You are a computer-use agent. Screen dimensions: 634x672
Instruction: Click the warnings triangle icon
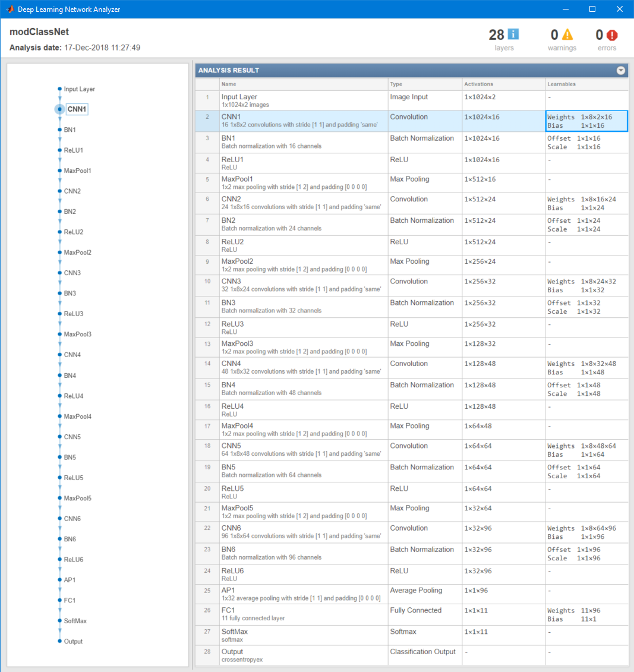567,34
